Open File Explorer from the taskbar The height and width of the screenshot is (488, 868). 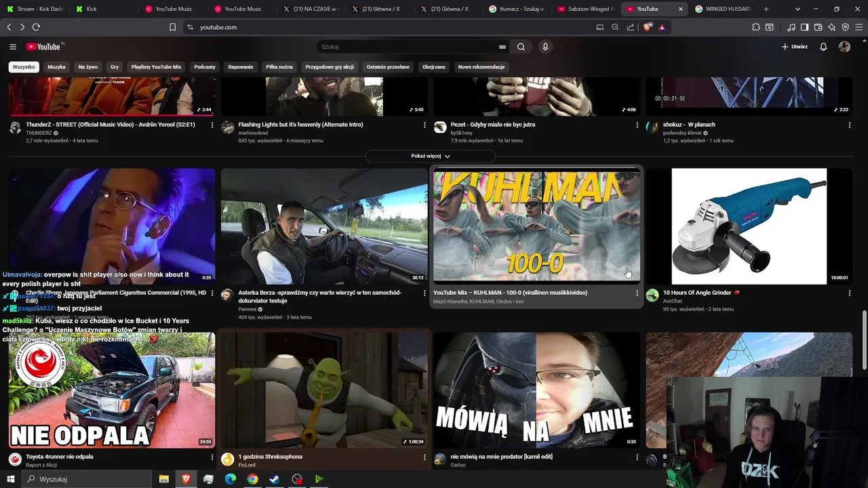pos(163,479)
